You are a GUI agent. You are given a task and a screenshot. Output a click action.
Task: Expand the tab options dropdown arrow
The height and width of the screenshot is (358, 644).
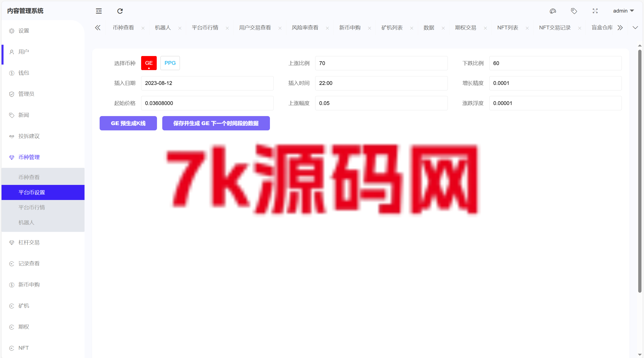click(635, 28)
